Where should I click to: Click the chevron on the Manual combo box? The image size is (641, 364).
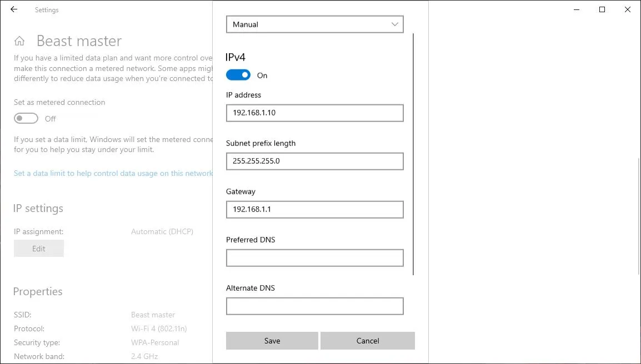click(394, 24)
